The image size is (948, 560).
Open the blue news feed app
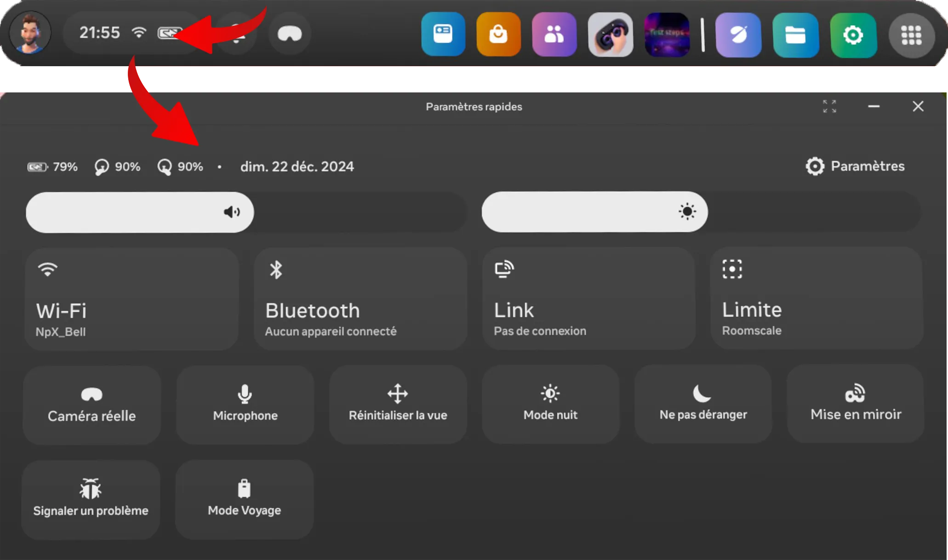tap(443, 34)
